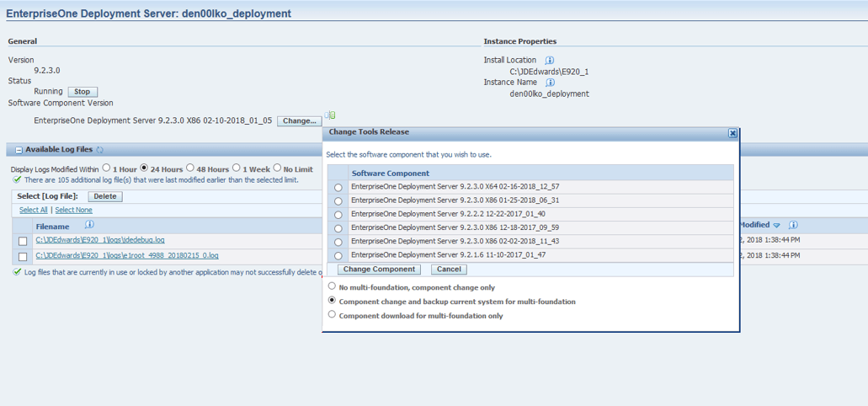Select 9.2.1.6 11-10-2017 component radio
This screenshot has height=406, width=868.
(x=338, y=256)
